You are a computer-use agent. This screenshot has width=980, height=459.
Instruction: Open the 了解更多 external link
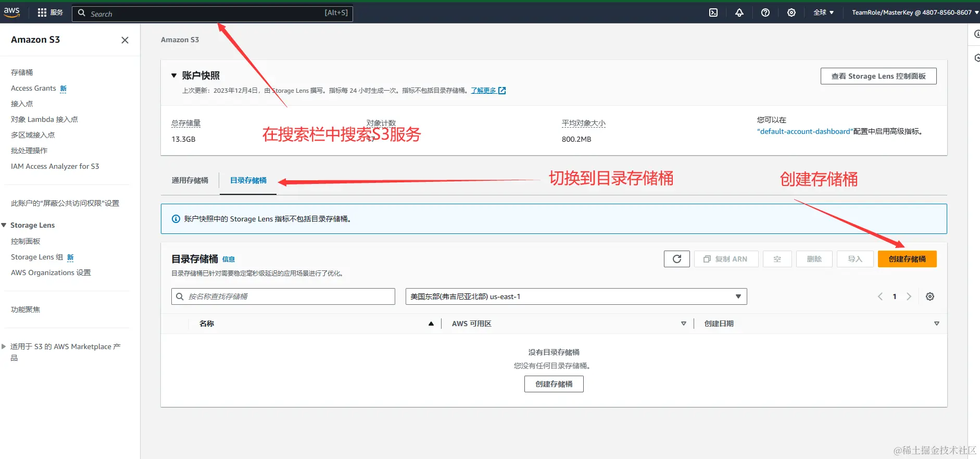[x=488, y=91]
